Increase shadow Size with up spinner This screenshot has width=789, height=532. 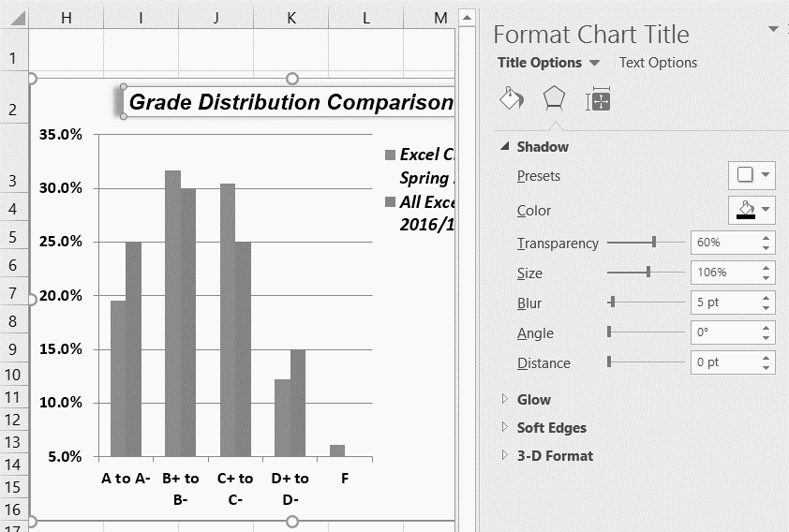coord(766,268)
